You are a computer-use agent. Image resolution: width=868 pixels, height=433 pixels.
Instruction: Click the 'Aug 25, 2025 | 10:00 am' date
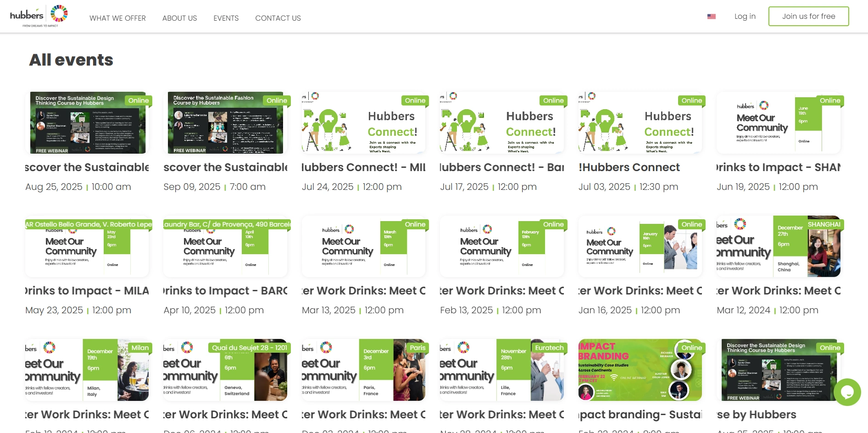[78, 187]
